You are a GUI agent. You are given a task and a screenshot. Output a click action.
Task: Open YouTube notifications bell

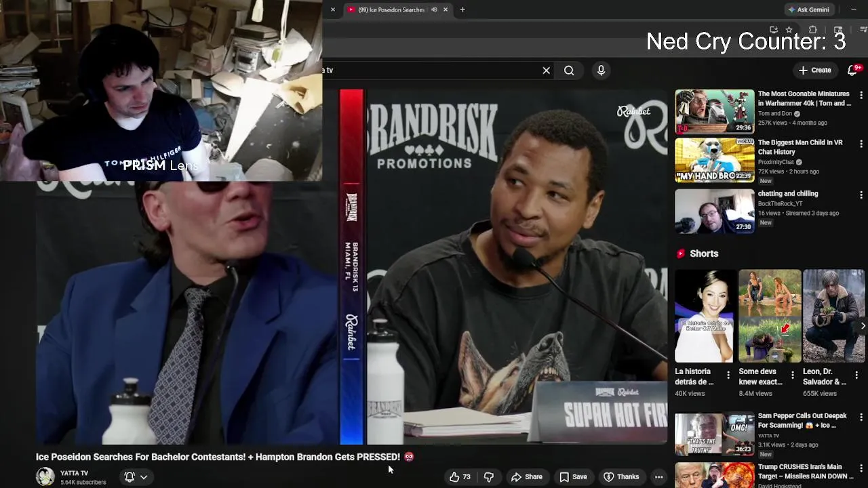tap(853, 70)
